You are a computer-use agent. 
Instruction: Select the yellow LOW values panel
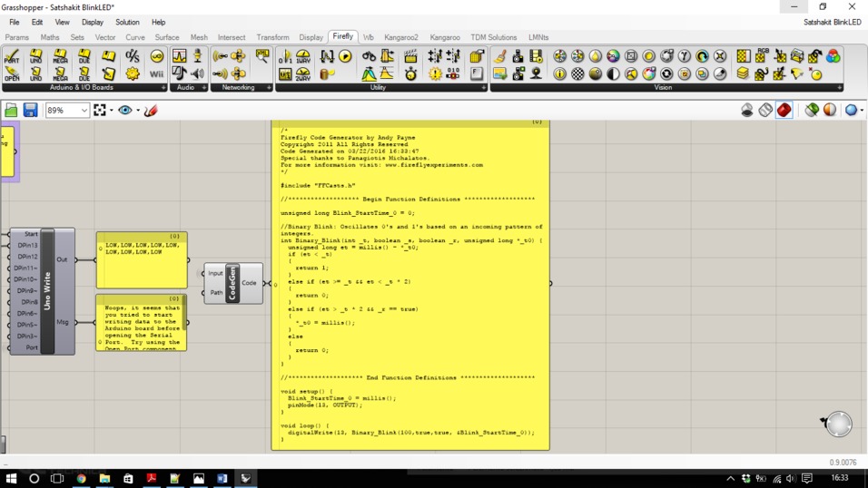(142, 260)
